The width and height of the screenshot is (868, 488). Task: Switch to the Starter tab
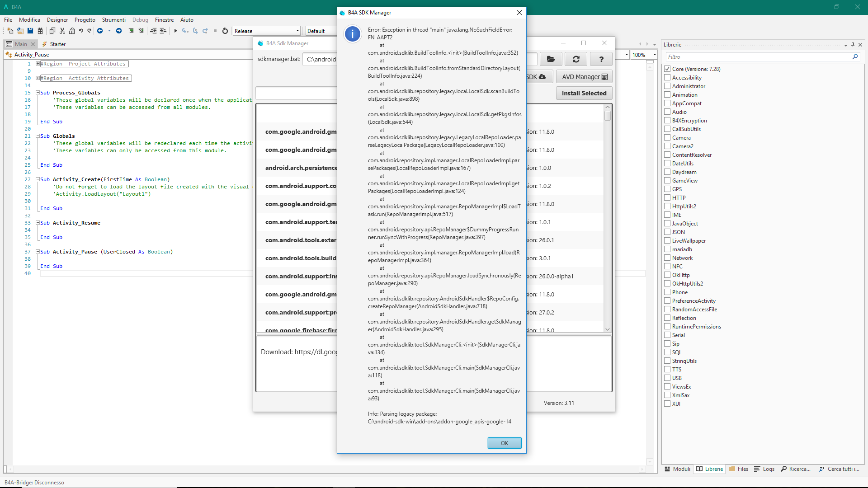pyautogui.click(x=57, y=44)
